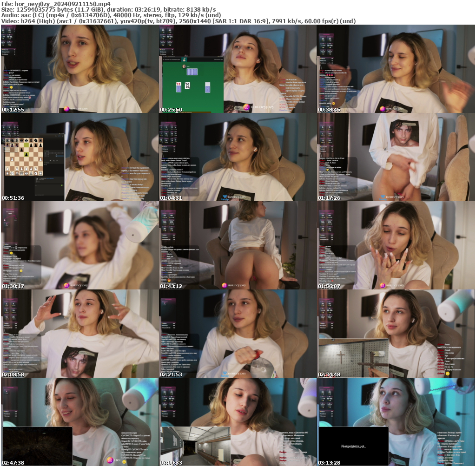
Task: Click the player avatar above the card fan
Action: [184, 66]
